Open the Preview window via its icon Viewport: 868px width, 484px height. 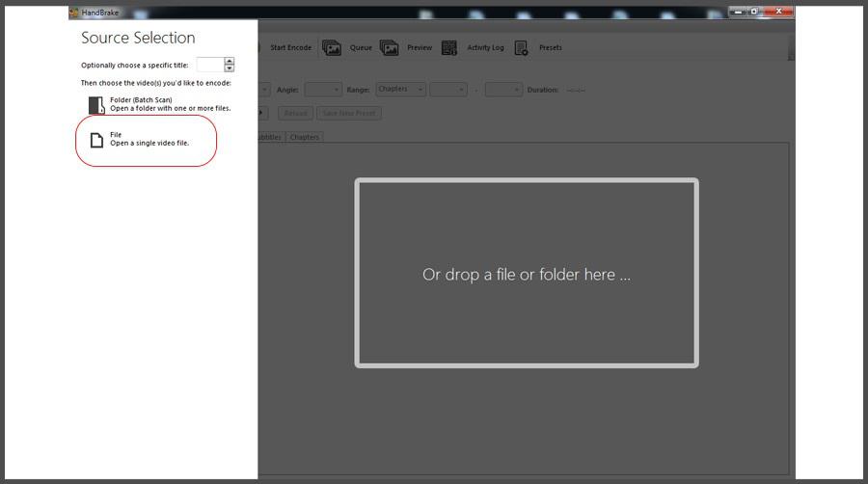coord(390,48)
